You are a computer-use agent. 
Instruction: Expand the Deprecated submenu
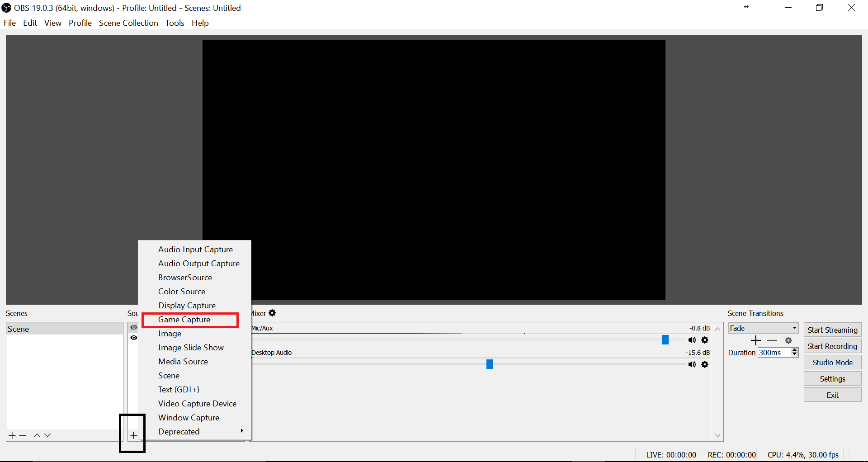point(194,432)
